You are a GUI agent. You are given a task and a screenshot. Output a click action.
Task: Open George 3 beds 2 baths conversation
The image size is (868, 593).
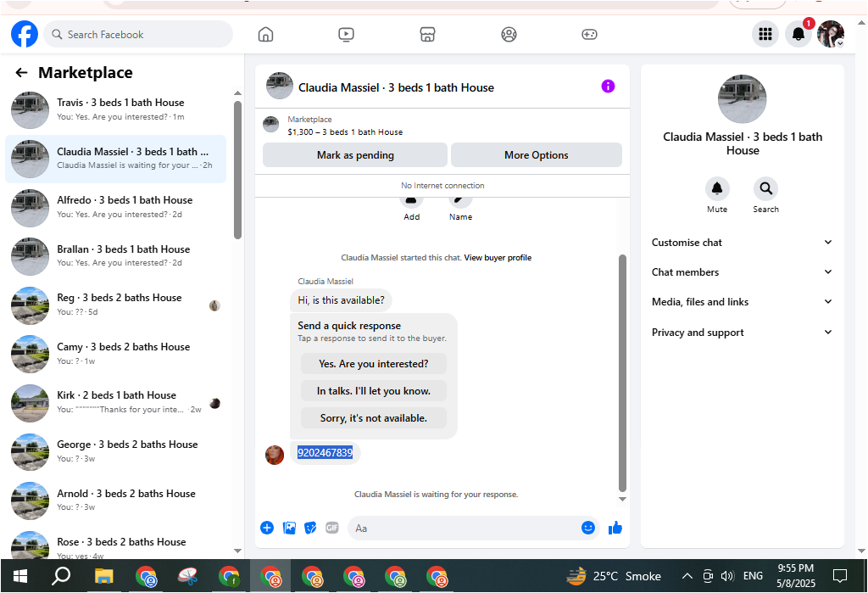115,451
